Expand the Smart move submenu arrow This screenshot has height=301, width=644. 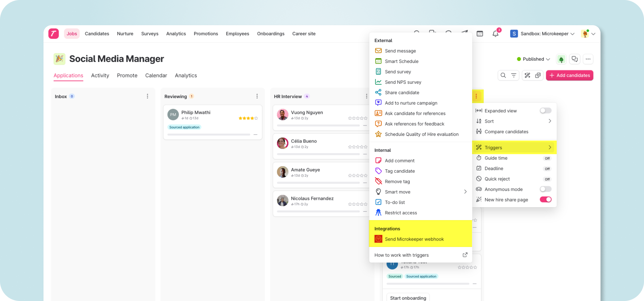(x=465, y=192)
